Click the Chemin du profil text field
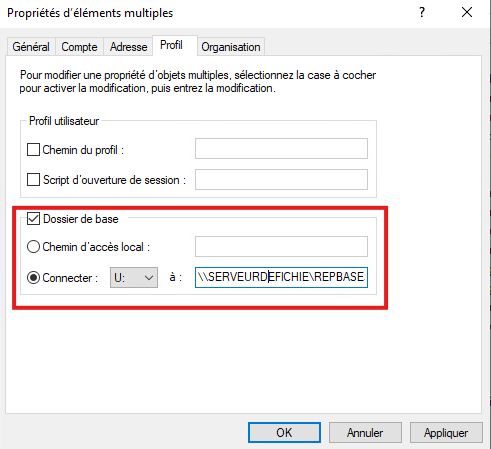The width and height of the screenshot is (491, 449). click(x=281, y=149)
